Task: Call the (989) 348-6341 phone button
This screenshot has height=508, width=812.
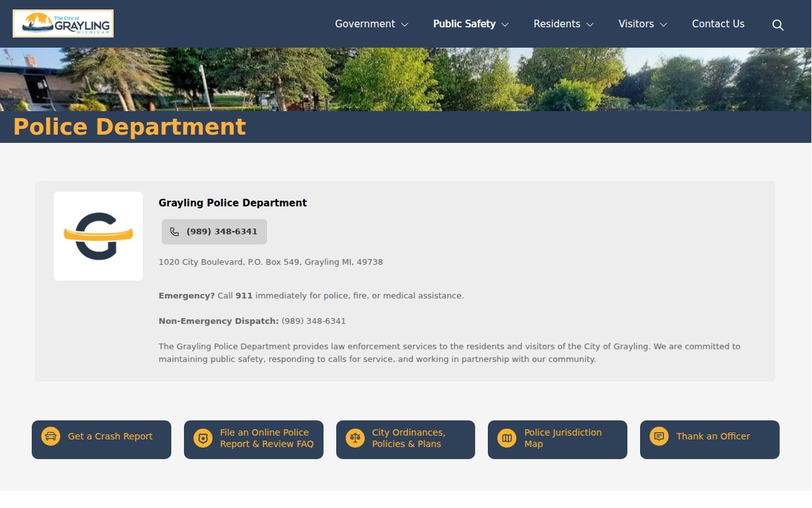Action: point(214,232)
